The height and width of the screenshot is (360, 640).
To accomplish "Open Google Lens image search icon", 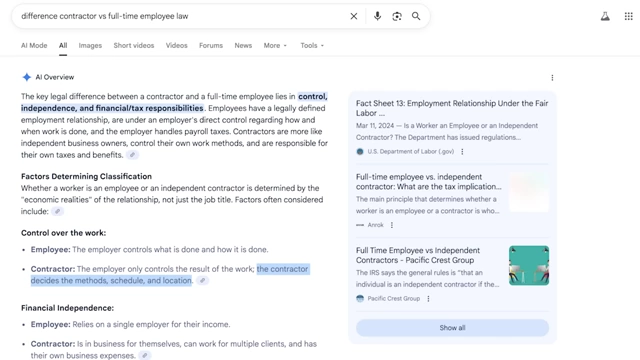I will point(397,16).
